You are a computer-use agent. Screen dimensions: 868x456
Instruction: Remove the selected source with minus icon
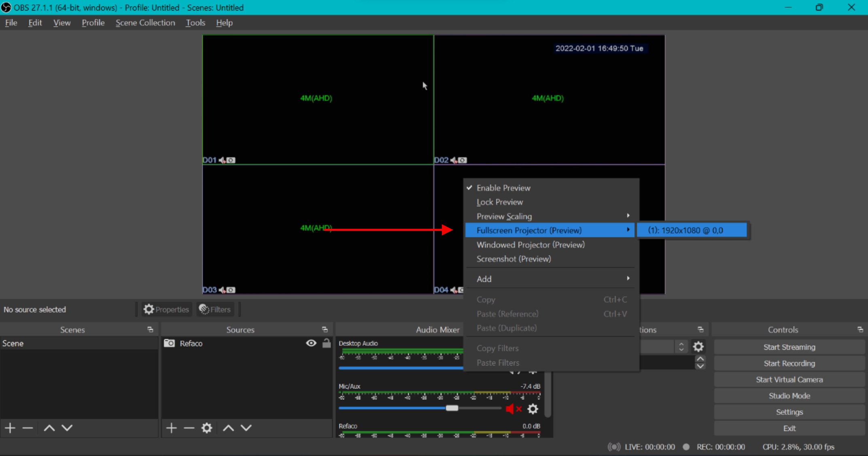[x=189, y=428]
